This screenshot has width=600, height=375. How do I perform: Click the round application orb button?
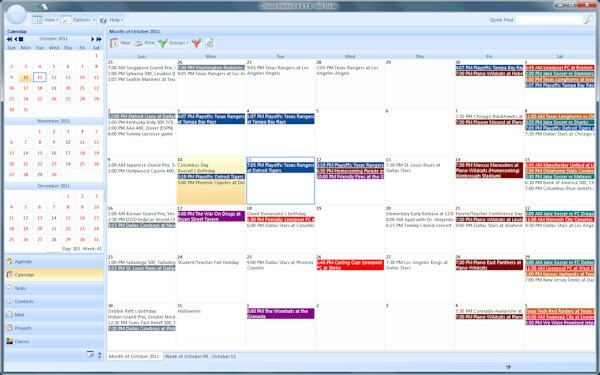[16, 15]
